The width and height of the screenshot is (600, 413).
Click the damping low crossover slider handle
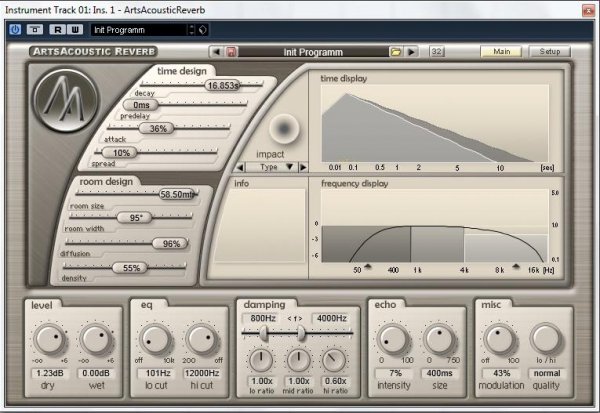pyautogui.click(x=264, y=334)
